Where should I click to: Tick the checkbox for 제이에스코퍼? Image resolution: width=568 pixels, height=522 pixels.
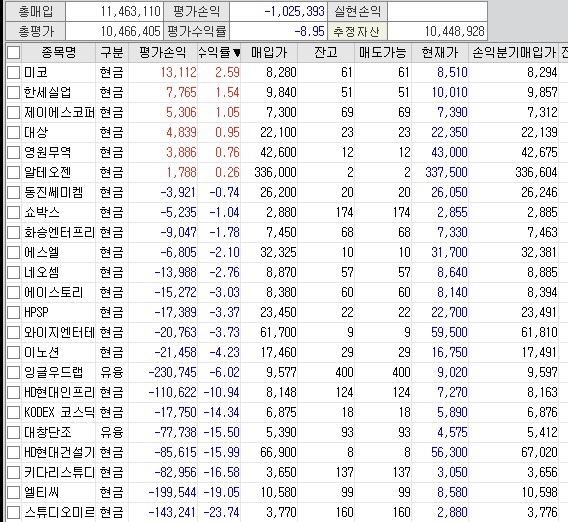[13, 113]
